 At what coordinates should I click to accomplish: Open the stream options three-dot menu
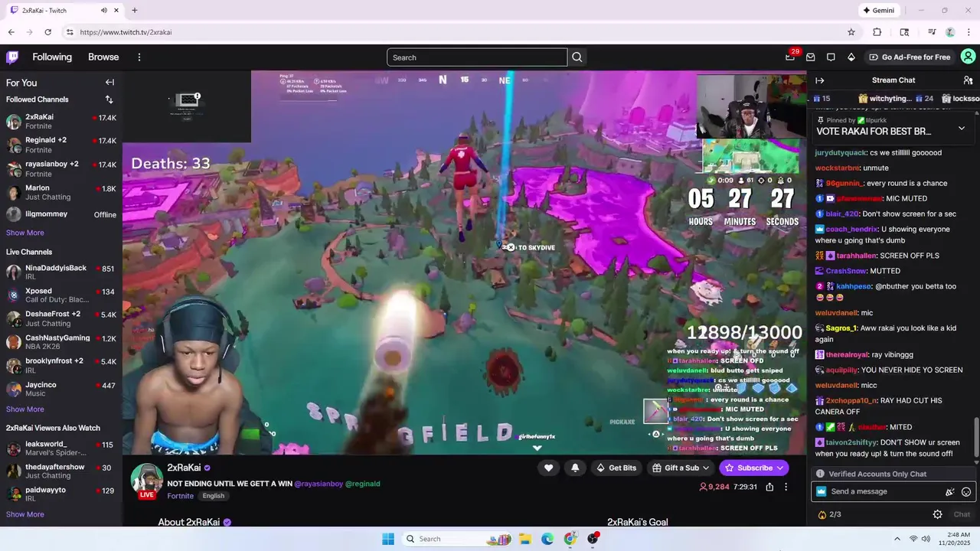tap(786, 487)
